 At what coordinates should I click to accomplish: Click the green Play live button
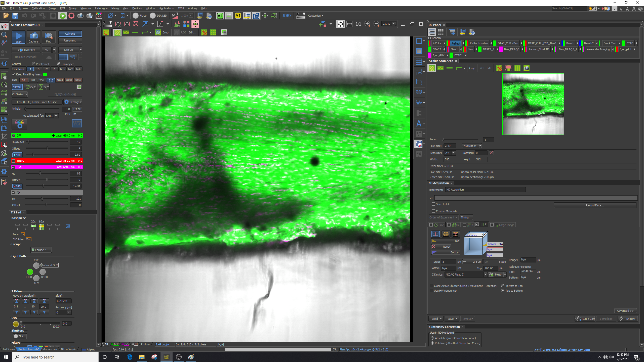coord(62,16)
